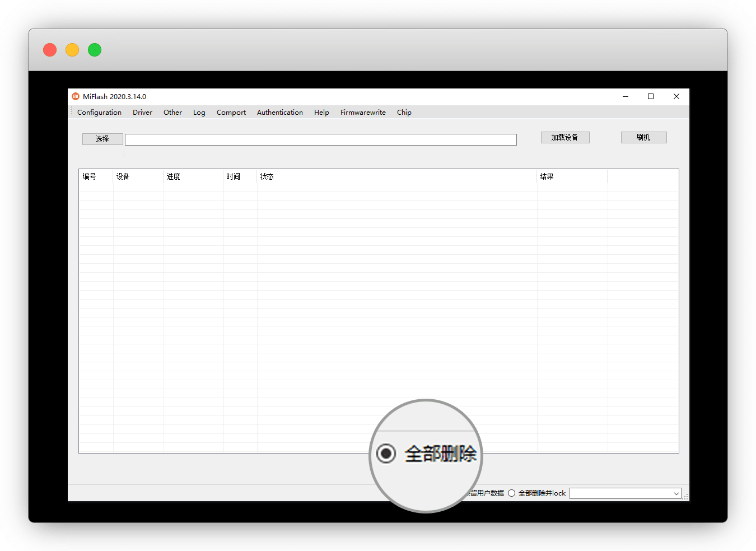Open the Driver menu

[x=142, y=113]
